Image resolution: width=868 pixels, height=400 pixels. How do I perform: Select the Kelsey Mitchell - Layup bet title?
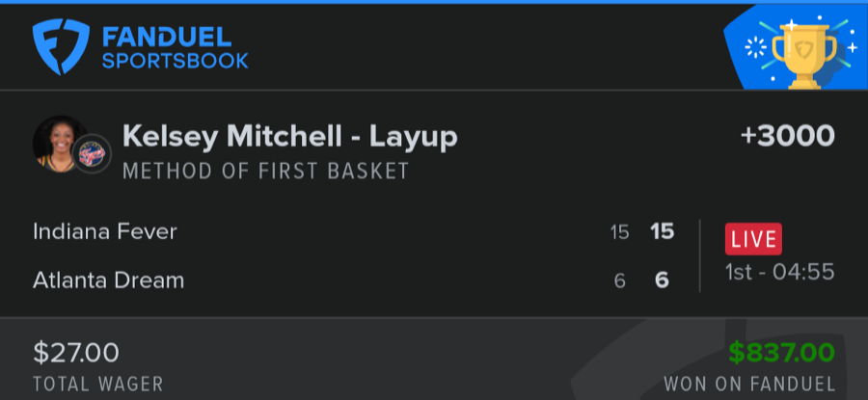[289, 137]
